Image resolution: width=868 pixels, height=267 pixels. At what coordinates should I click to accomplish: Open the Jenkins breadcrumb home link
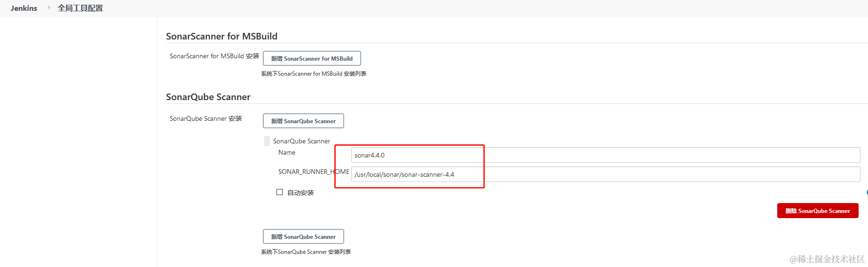tap(24, 8)
